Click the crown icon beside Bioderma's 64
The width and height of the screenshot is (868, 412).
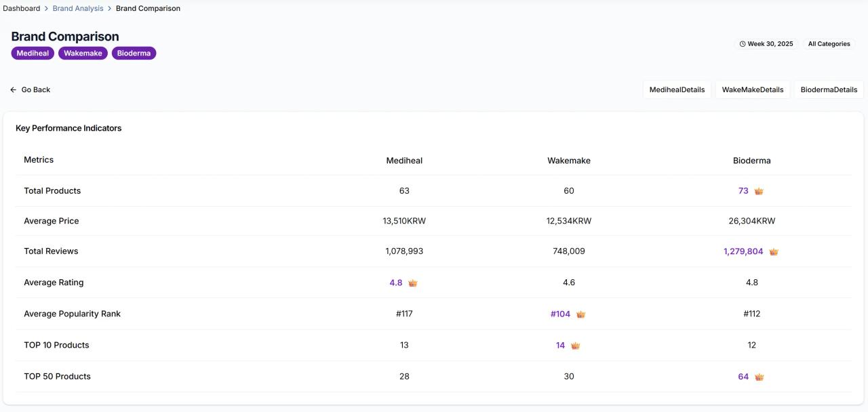(759, 377)
